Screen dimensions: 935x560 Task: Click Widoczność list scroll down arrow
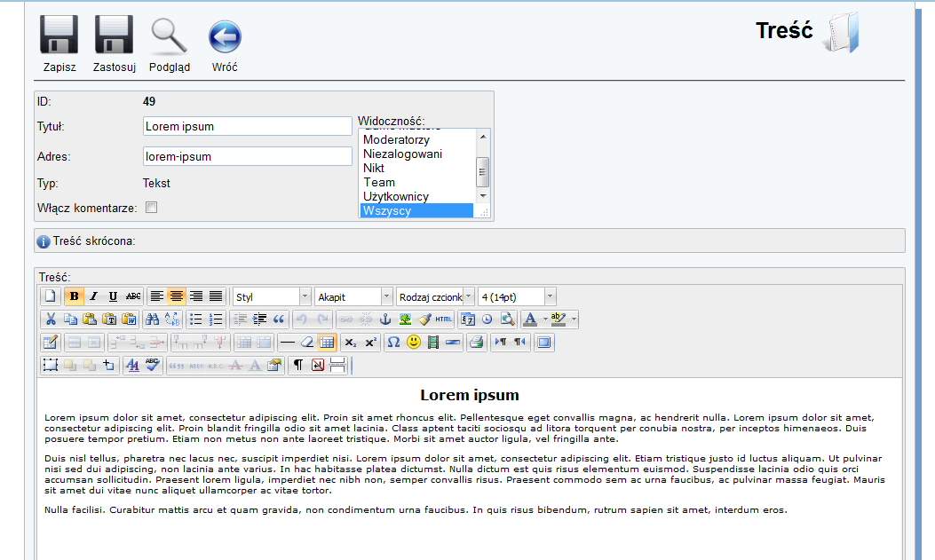pyautogui.click(x=483, y=196)
